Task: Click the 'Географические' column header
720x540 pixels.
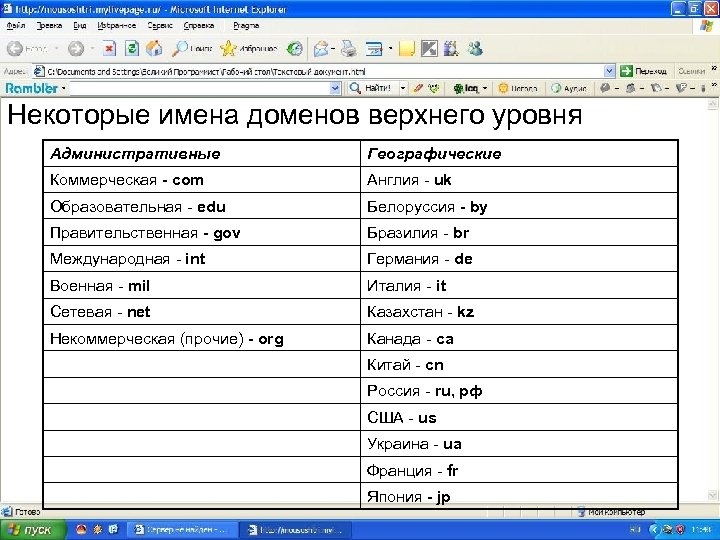Action: click(x=519, y=153)
